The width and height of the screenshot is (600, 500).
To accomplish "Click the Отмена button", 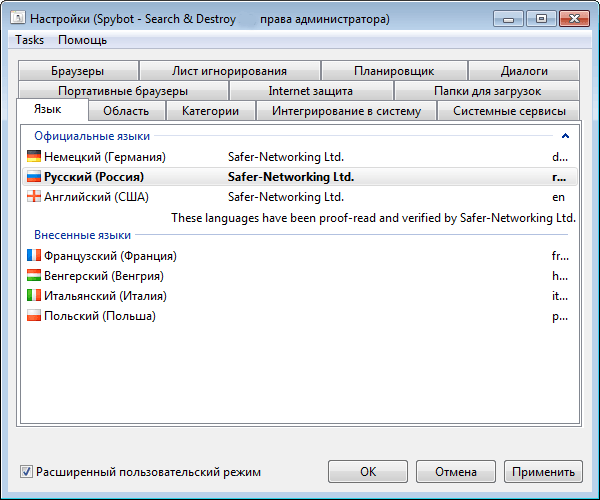I will coord(456,472).
